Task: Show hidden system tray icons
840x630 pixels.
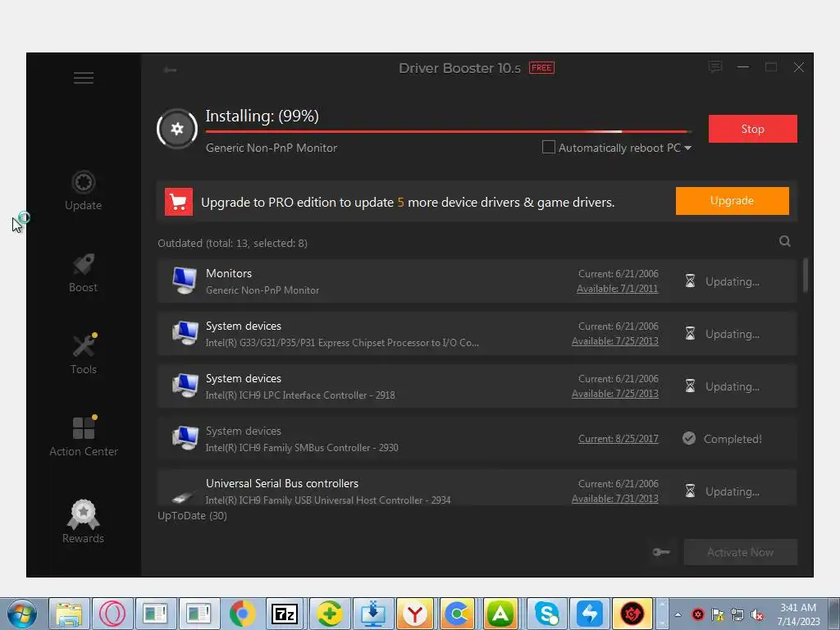Action: 678,614
